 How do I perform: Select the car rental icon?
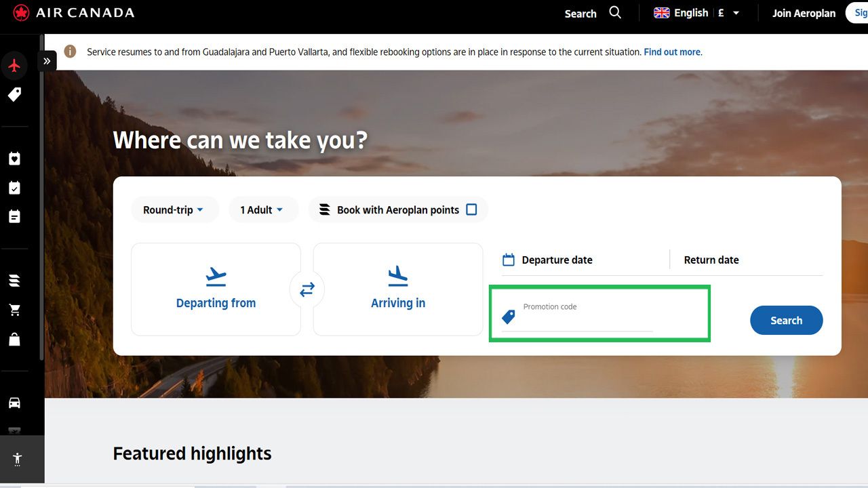pos(15,402)
